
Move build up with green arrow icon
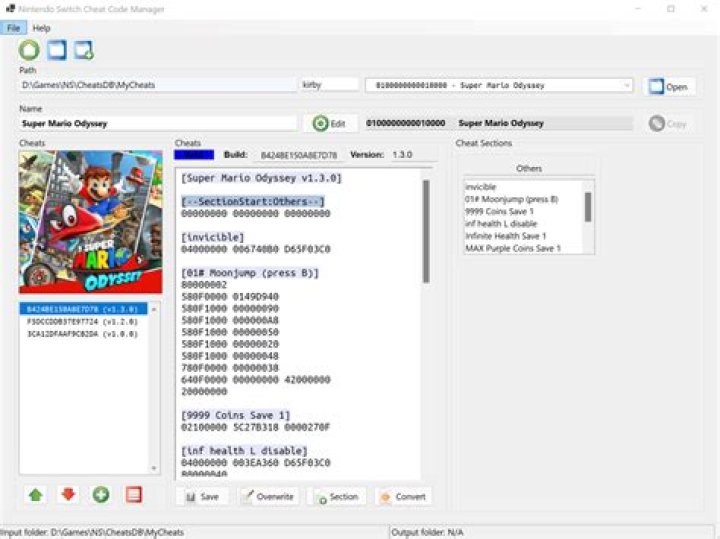pyautogui.click(x=36, y=495)
